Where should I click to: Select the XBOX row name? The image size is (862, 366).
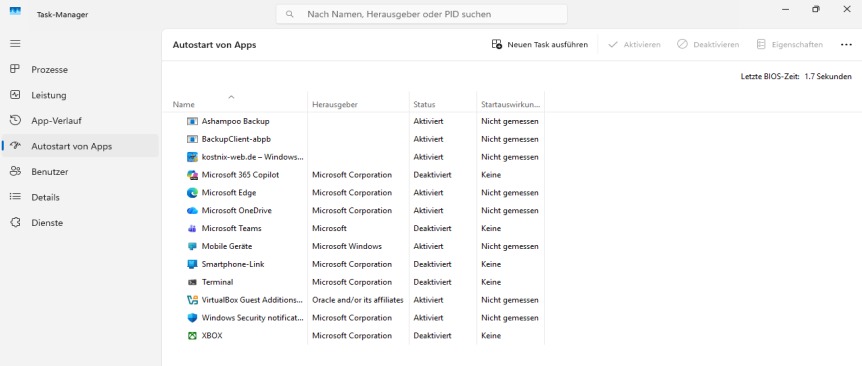tap(212, 336)
